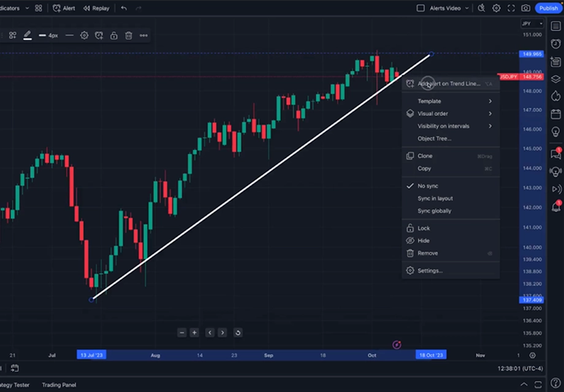Screen dimensions: 564x392
Task: Move chart right with arrow button
Action: pos(223,333)
